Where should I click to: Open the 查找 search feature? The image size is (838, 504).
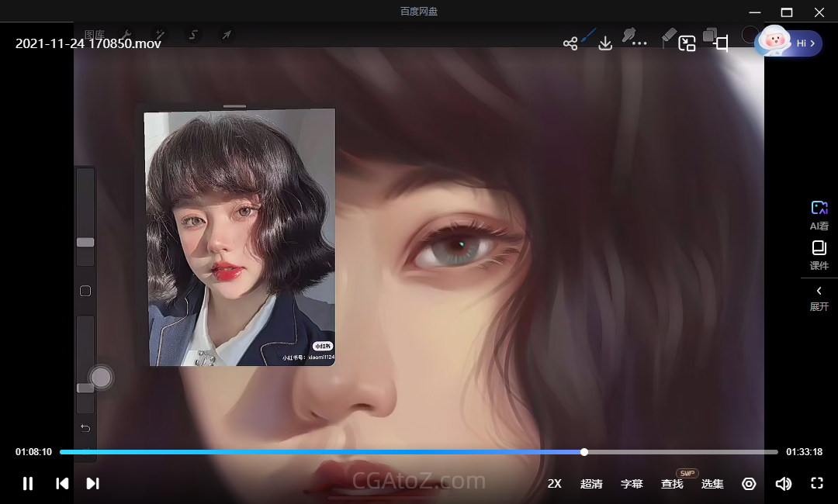point(672,484)
